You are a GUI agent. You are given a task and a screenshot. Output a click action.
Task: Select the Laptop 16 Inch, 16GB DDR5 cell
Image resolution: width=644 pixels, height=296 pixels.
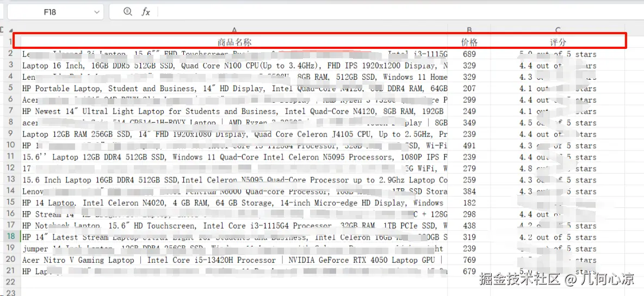(x=234, y=66)
